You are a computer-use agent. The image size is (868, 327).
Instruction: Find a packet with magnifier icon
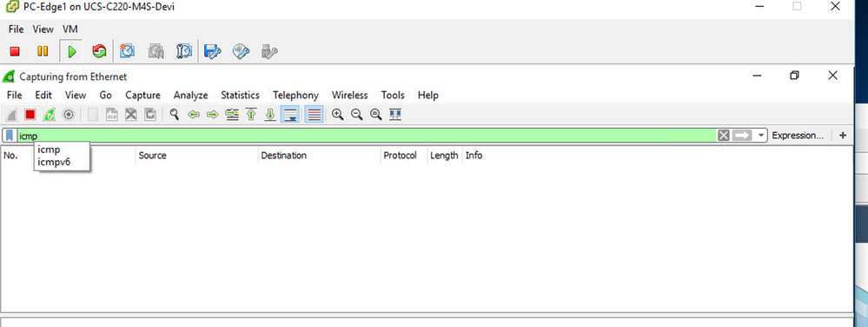click(x=175, y=115)
